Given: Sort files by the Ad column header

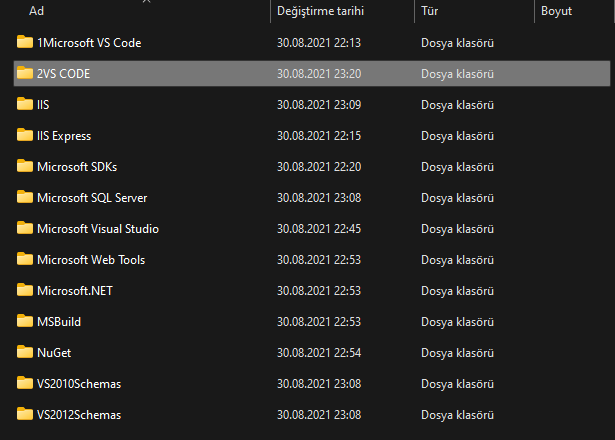Looking at the screenshot, I should click(36, 11).
